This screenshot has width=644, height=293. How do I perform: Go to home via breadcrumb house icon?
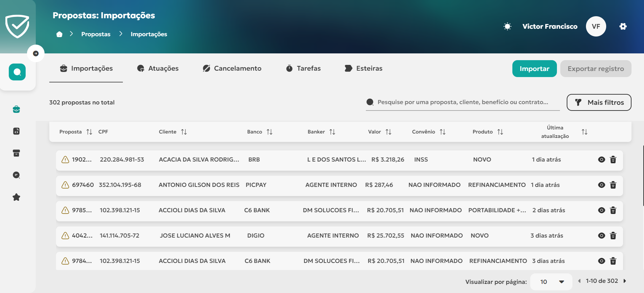[59, 34]
